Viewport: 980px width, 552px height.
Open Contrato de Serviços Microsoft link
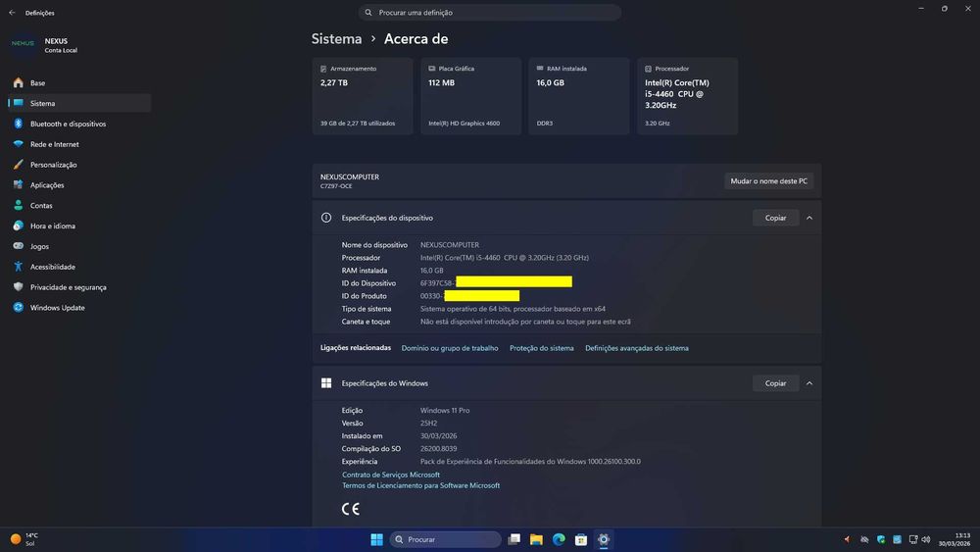click(391, 475)
